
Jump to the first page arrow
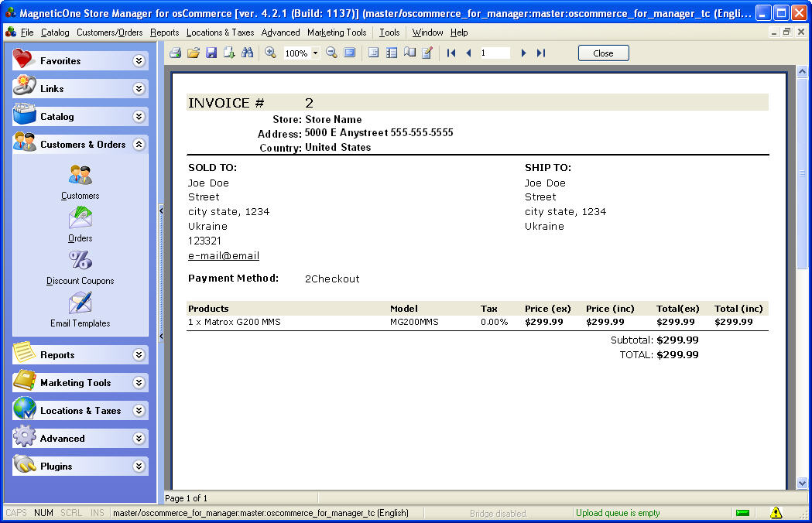(451, 53)
